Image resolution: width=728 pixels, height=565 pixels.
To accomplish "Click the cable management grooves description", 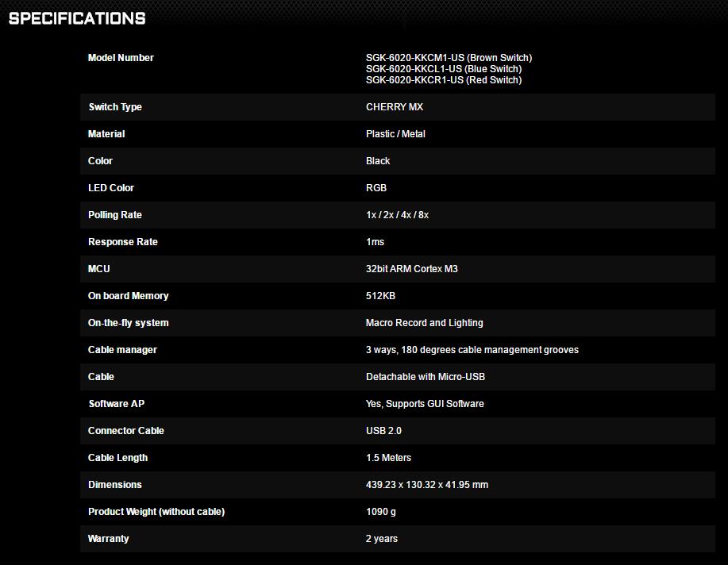I will [472, 350].
